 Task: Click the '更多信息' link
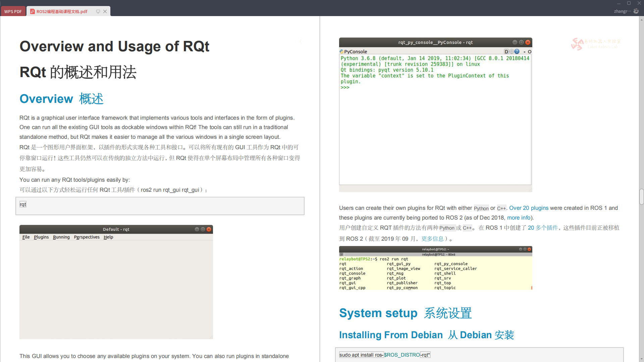(432, 239)
